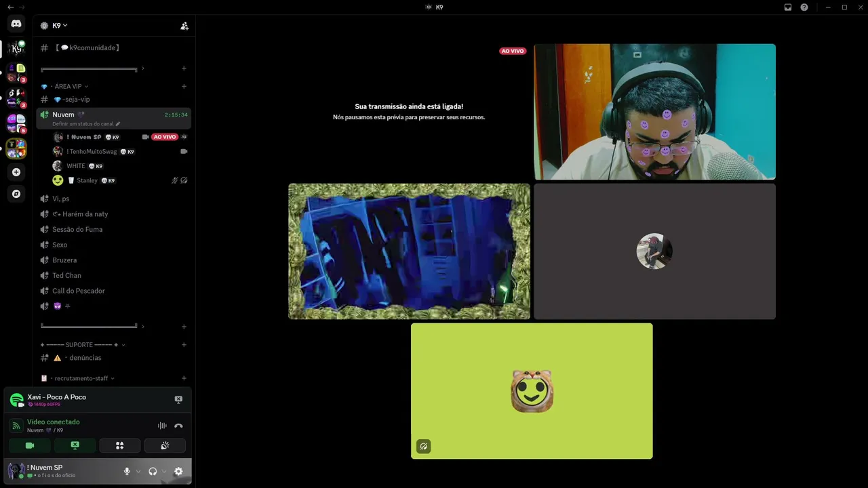This screenshot has height=488, width=868.
Task: Open noise suppression waveform options
Action: [x=162, y=426]
